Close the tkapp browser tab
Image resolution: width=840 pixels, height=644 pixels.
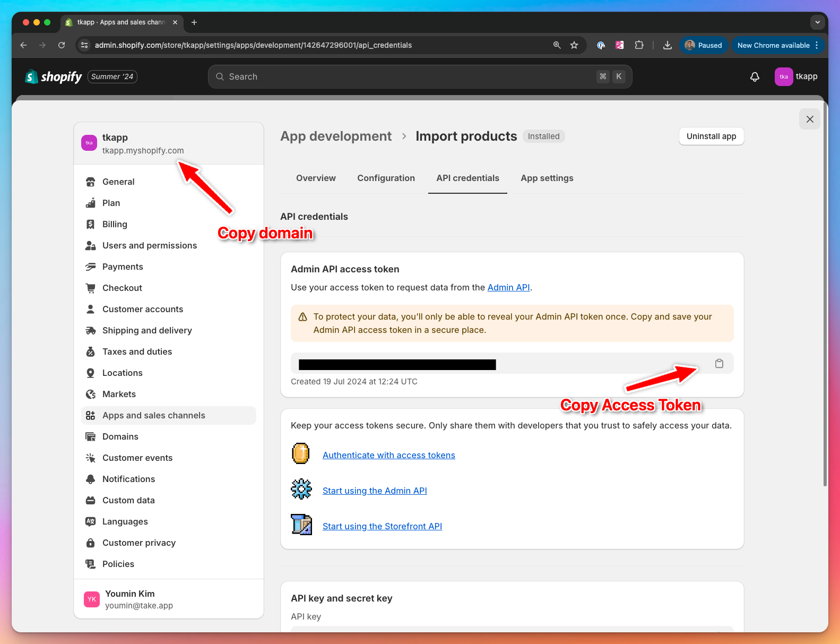pyautogui.click(x=175, y=22)
